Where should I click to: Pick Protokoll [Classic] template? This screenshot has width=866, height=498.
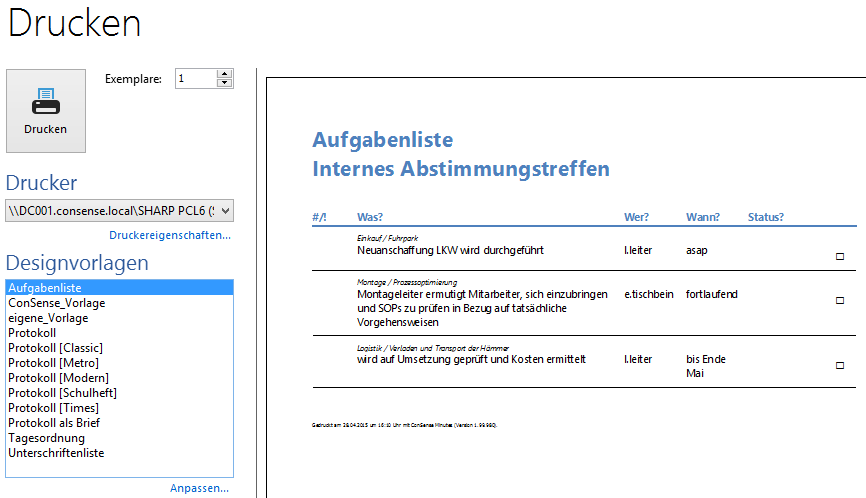(55, 348)
